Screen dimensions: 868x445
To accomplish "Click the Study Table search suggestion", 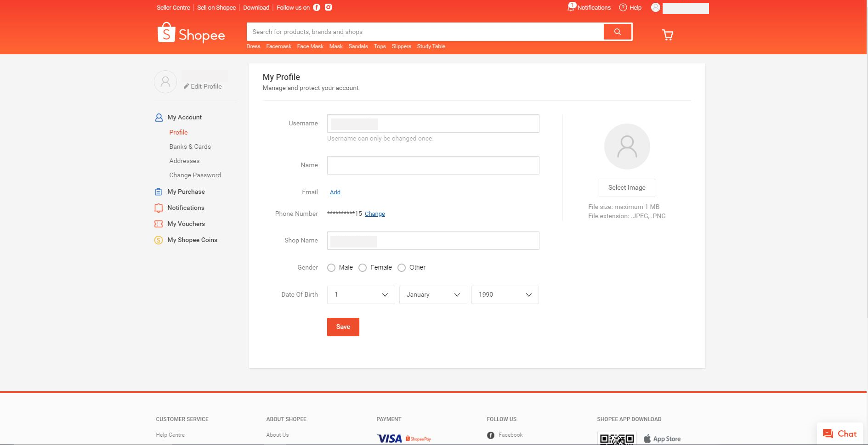I will [x=431, y=46].
